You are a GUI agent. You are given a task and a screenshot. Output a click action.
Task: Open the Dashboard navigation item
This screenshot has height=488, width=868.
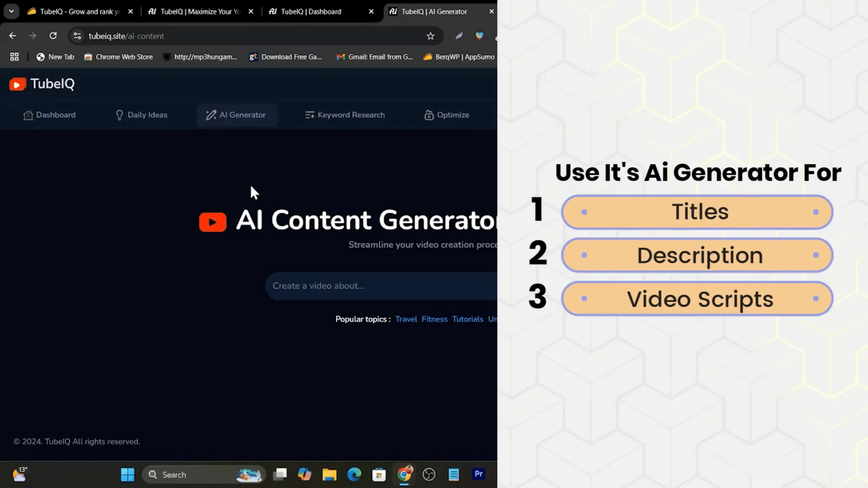pyautogui.click(x=49, y=115)
